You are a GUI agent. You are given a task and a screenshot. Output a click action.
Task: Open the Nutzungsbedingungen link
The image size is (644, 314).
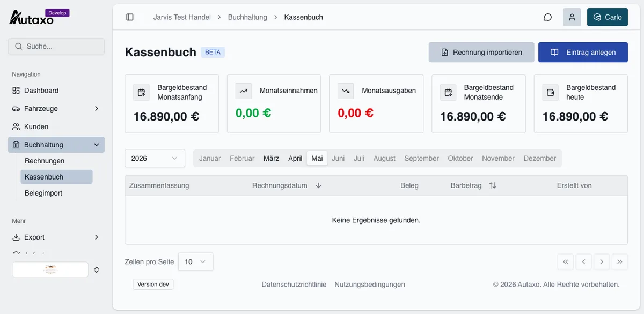coord(370,285)
